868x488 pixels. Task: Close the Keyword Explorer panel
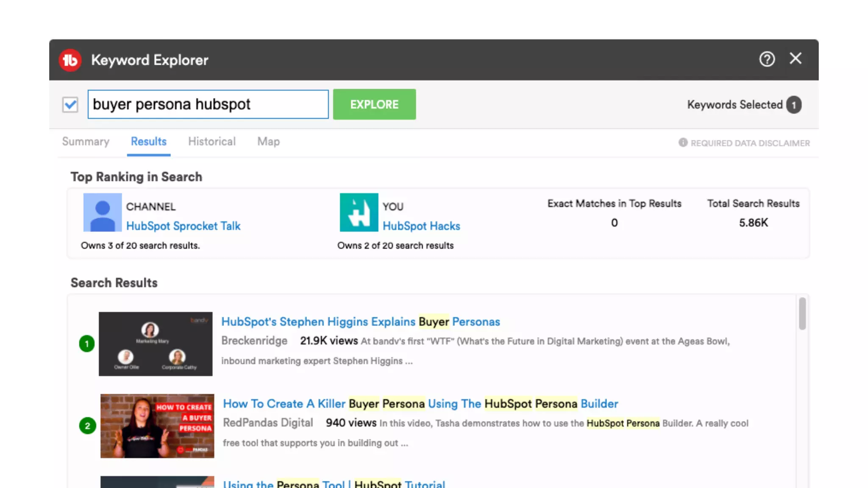point(796,58)
